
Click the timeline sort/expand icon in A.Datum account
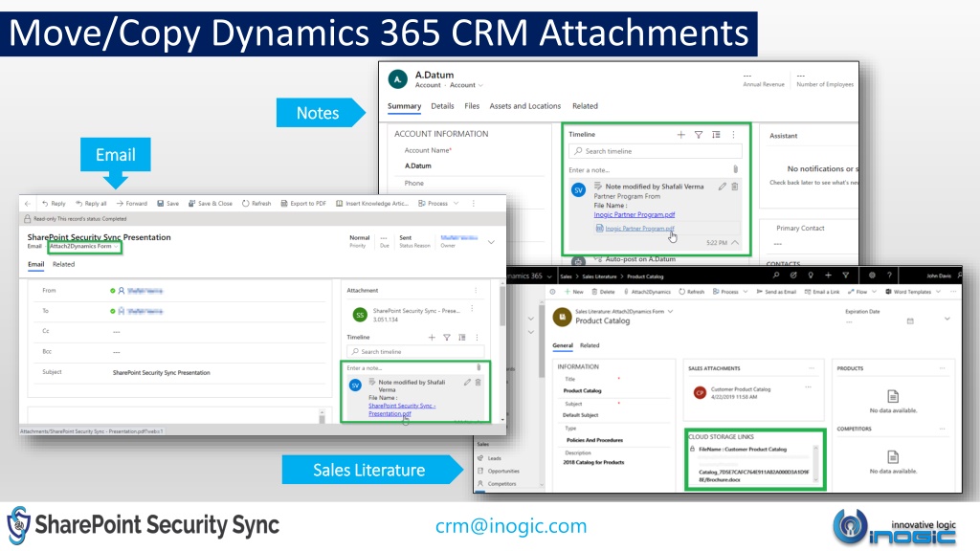pyautogui.click(x=716, y=135)
